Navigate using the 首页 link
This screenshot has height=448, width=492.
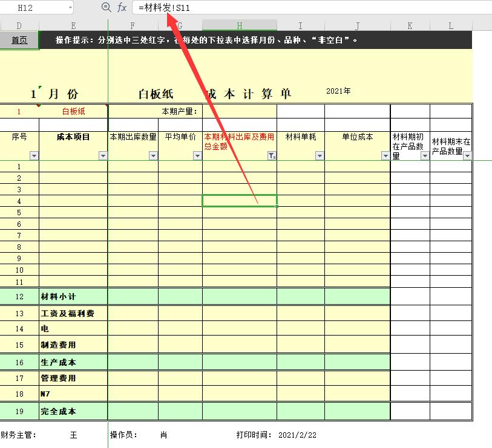pos(18,40)
